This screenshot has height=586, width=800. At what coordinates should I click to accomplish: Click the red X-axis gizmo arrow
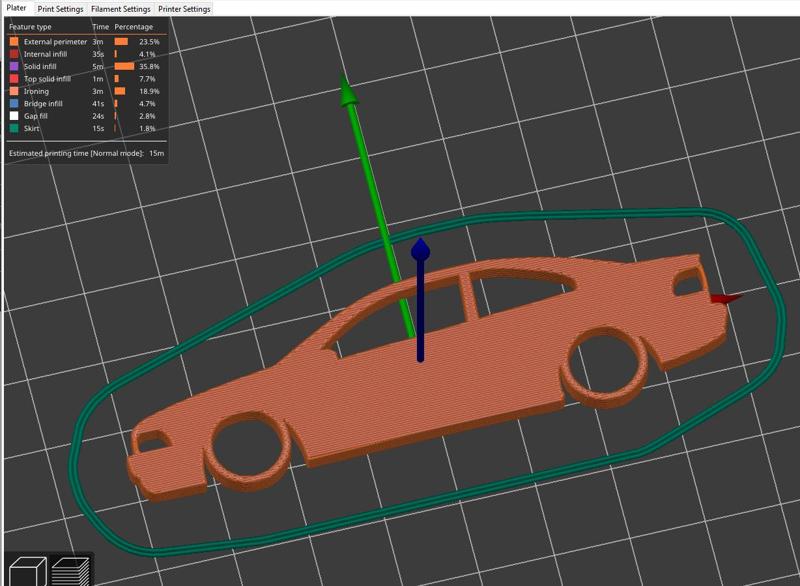[x=724, y=298]
